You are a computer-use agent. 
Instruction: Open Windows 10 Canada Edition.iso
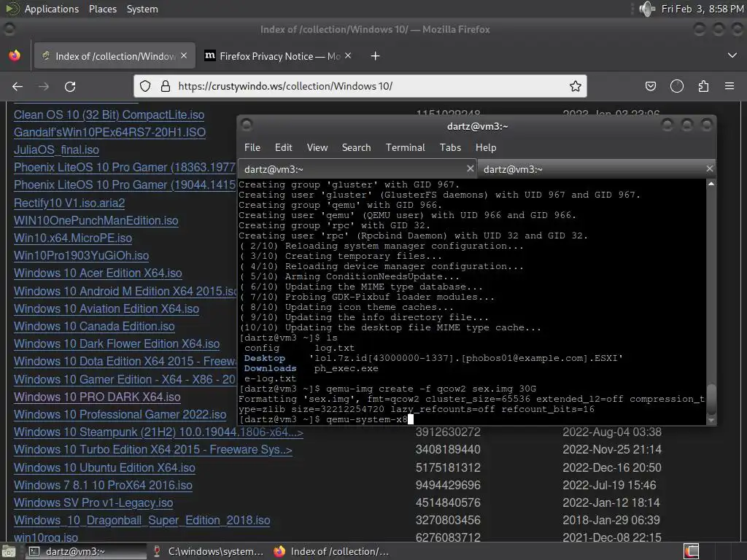[x=94, y=326]
